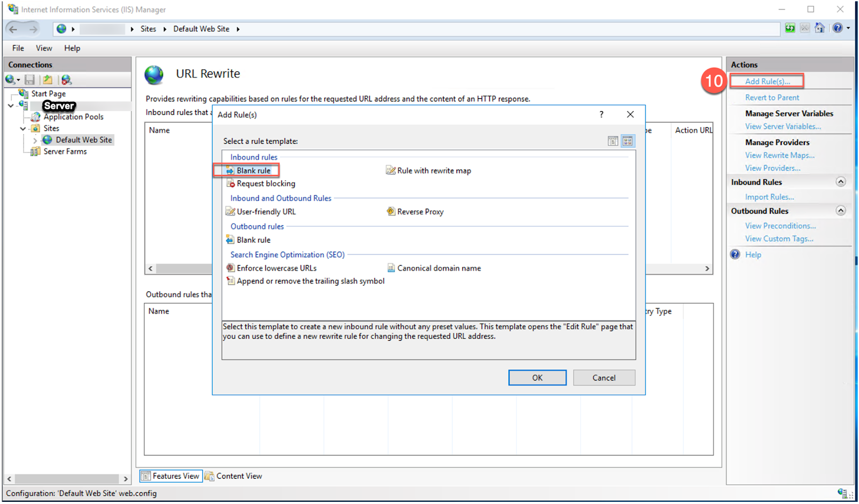The width and height of the screenshot is (859, 504).
Task: Open the File menu
Action: [x=18, y=48]
